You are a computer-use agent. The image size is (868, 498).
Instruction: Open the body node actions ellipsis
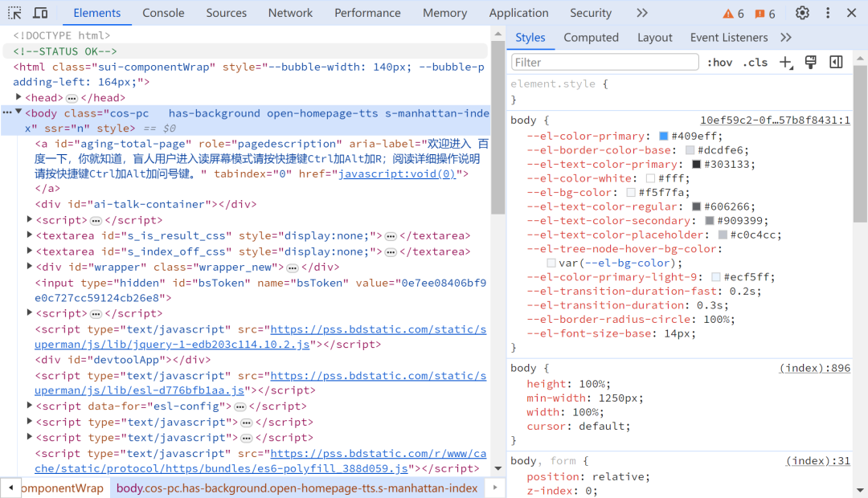(7, 112)
